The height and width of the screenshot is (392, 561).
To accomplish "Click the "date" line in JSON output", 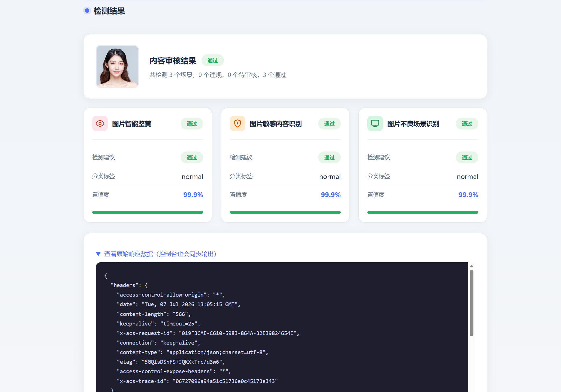I will pyautogui.click(x=179, y=304).
